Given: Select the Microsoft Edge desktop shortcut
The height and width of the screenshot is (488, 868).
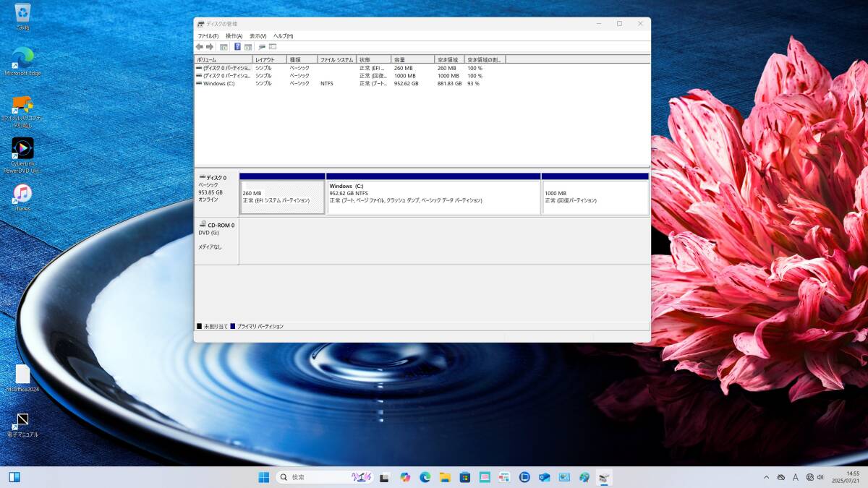Looking at the screenshot, I should click(x=23, y=61).
